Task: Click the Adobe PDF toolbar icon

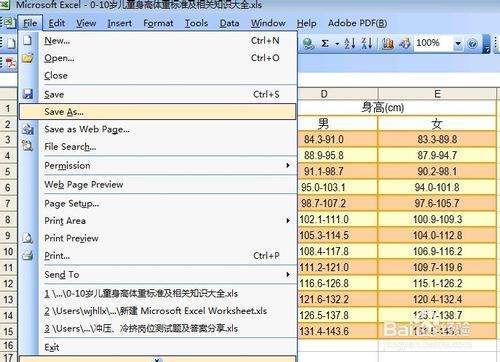Action: 11,63
